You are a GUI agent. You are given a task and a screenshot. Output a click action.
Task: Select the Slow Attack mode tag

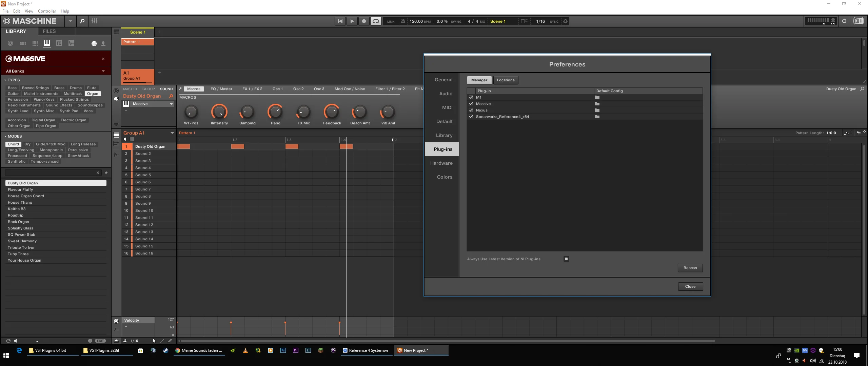[x=78, y=156]
